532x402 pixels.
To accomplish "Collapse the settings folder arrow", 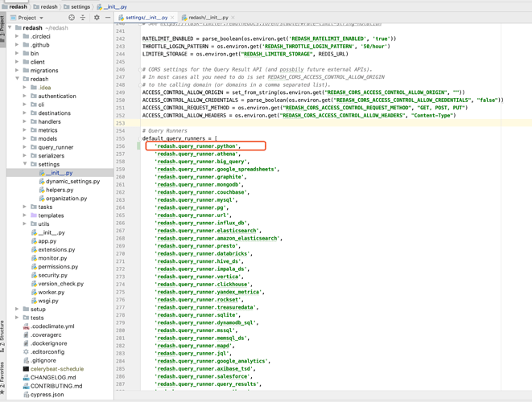I will click(25, 164).
